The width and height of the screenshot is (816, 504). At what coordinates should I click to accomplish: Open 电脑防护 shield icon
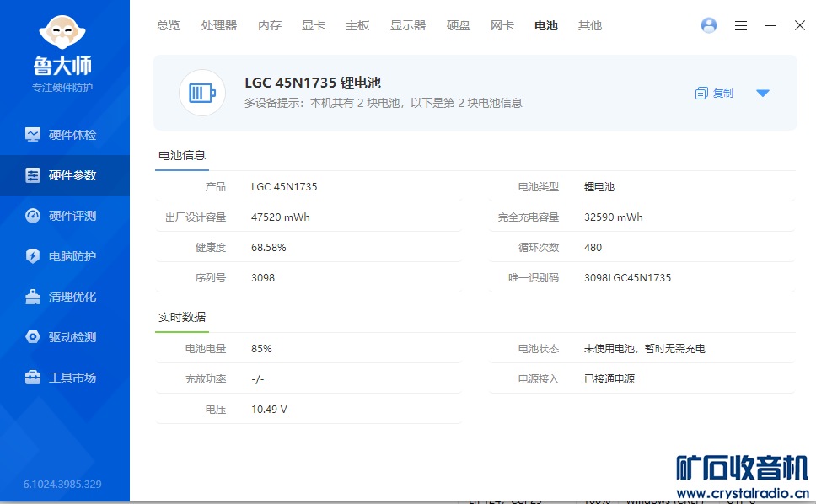(32, 256)
